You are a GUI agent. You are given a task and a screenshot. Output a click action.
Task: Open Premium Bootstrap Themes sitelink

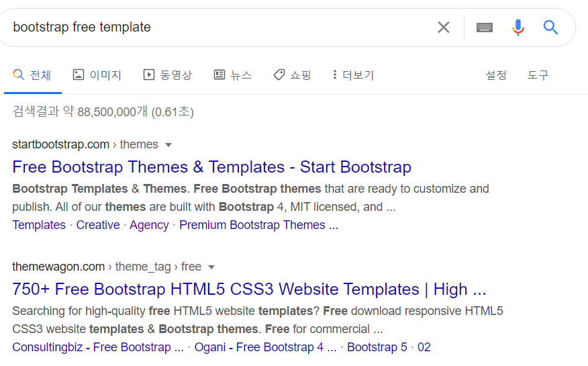pos(258,225)
